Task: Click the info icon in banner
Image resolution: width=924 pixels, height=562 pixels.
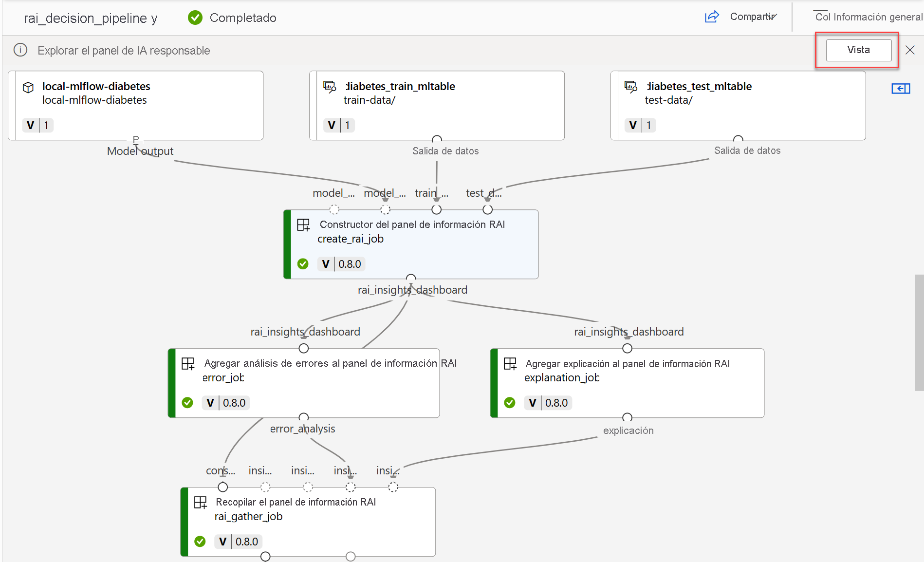Action: point(20,50)
